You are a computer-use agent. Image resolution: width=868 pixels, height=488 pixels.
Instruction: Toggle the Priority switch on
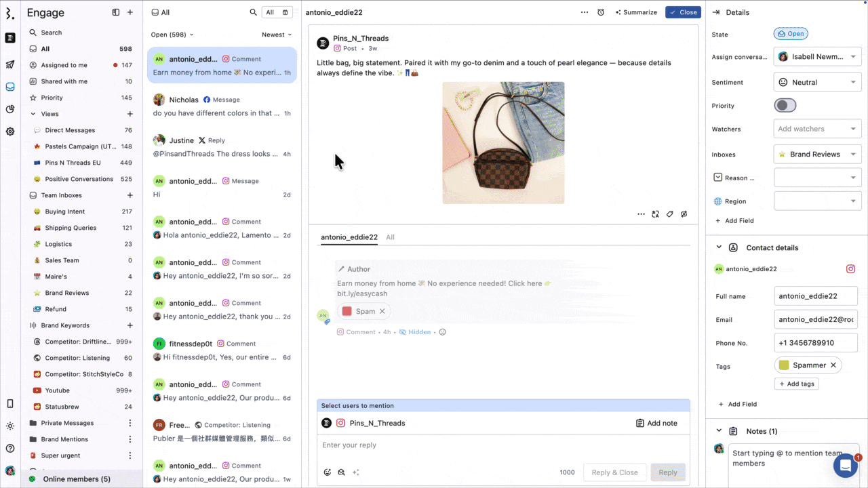point(785,106)
